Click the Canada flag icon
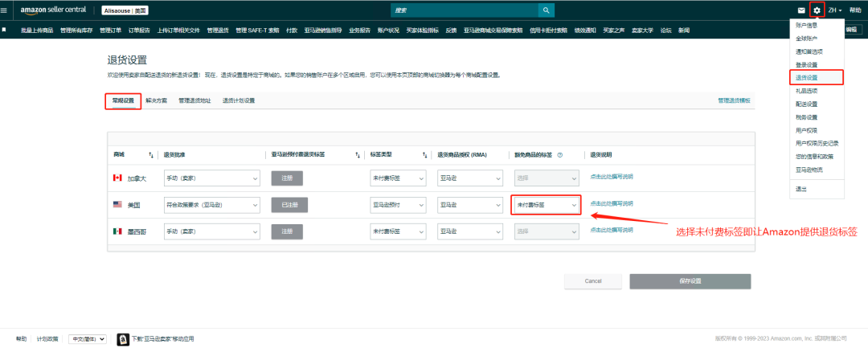Viewport: 868px width, 360px height. [117, 178]
